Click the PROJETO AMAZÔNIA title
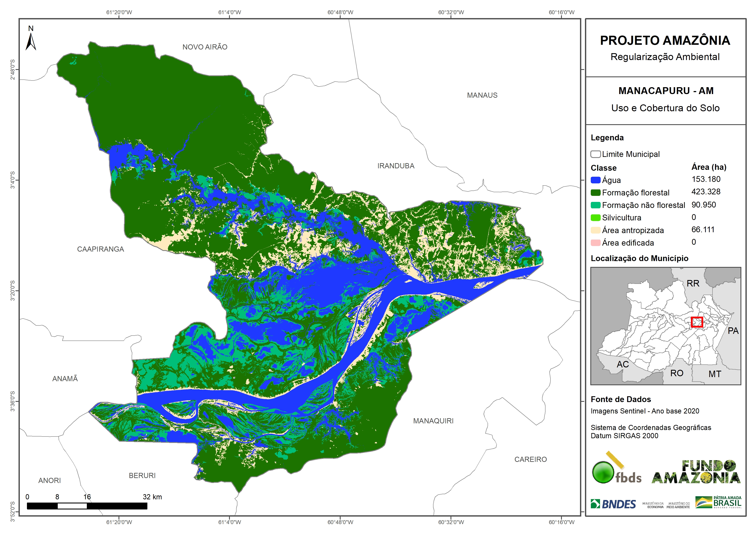Screen dimensions: 756x534 click(665, 40)
